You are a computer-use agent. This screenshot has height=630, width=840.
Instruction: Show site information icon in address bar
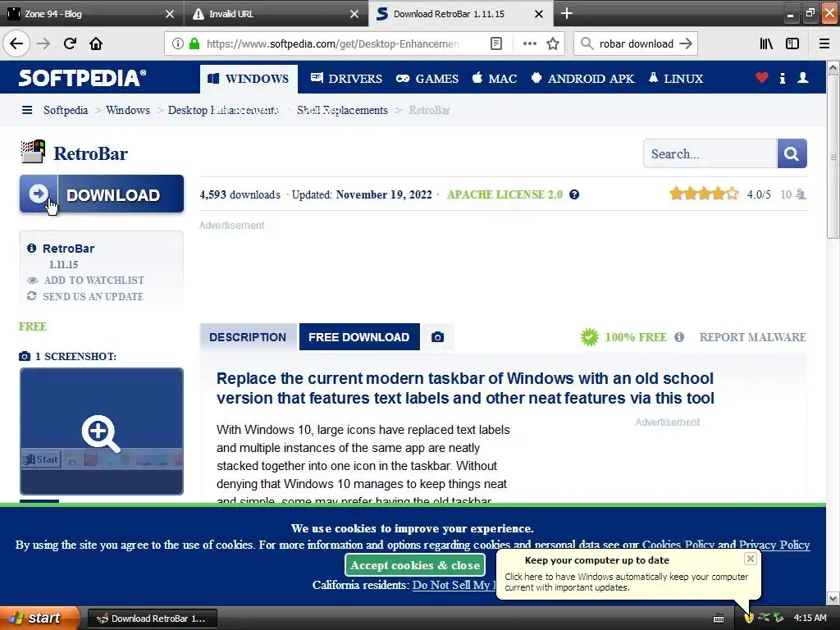coord(177,43)
